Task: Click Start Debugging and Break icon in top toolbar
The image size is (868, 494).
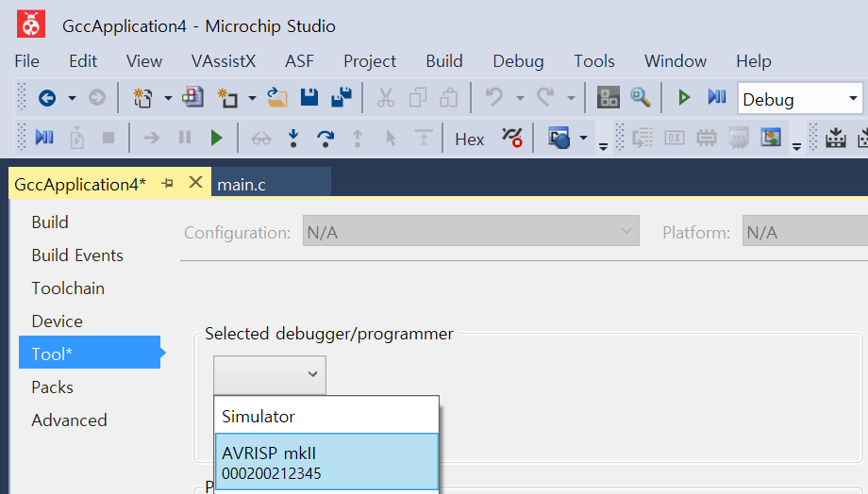Action: (717, 97)
